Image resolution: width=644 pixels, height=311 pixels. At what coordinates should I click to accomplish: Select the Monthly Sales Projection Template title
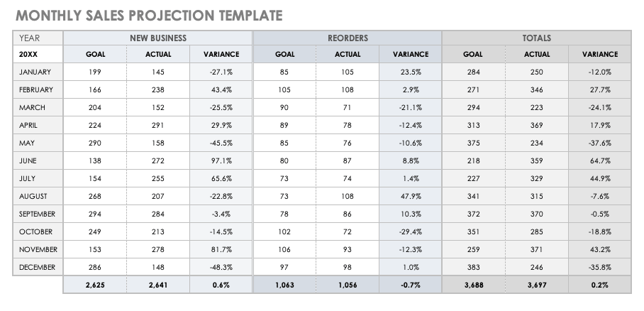coord(149,14)
